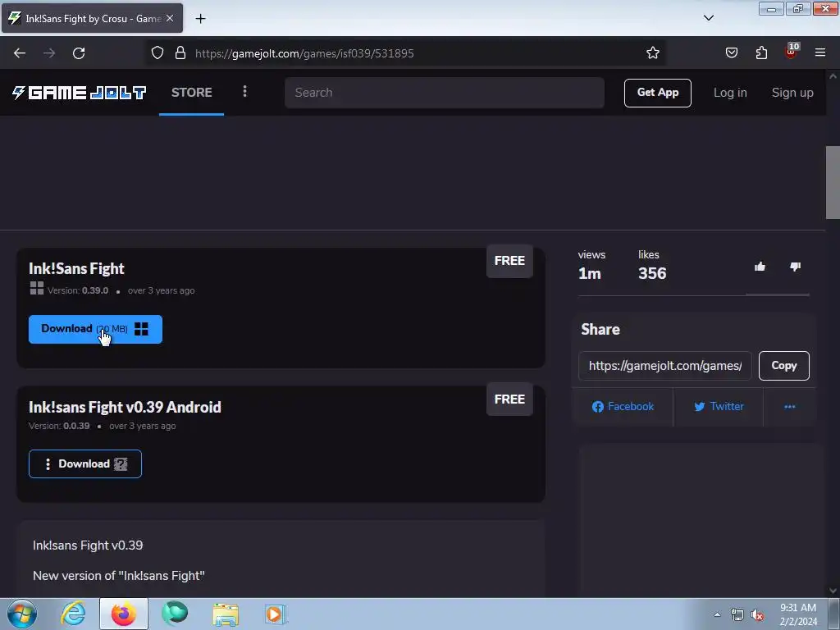Open the Windows Start menu

click(x=22, y=614)
